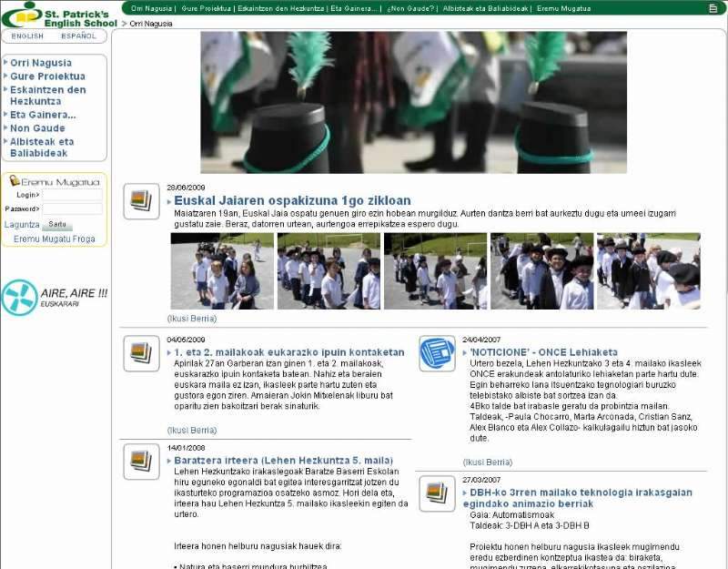Image resolution: width=728 pixels, height=569 pixels.
Task: Click Ikusi Berria under Euskal Jaiaren article
Action: [192, 319]
